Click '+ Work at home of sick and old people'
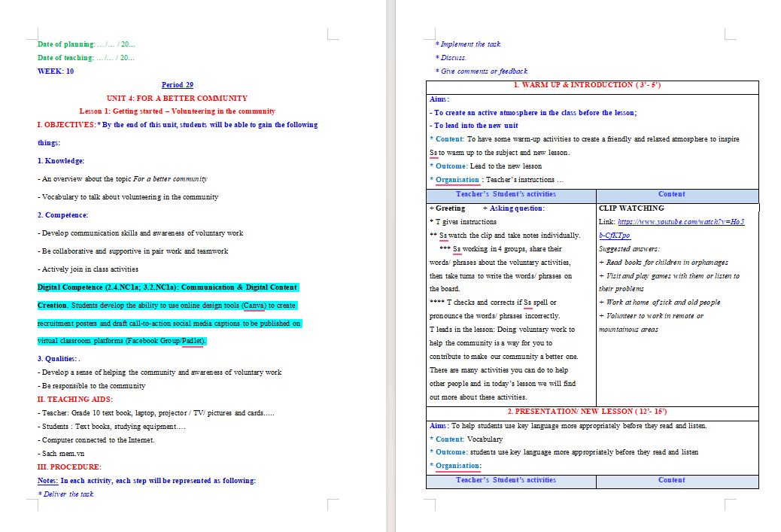The width and height of the screenshot is (781, 532). pos(659,302)
